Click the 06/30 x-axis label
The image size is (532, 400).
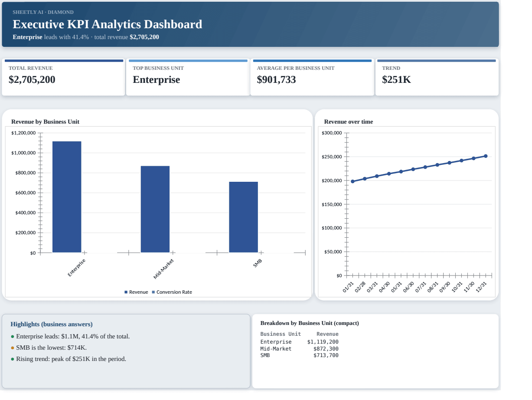409,287
